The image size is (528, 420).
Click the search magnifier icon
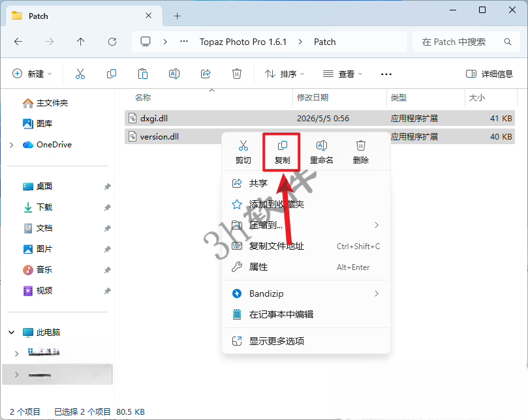(x=508, y=42)
